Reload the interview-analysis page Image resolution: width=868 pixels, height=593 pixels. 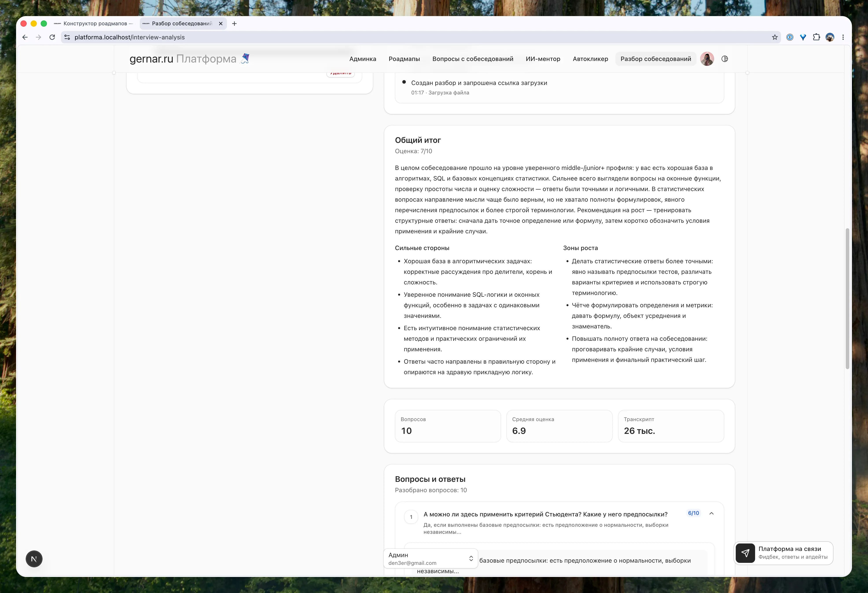point(52,37)
